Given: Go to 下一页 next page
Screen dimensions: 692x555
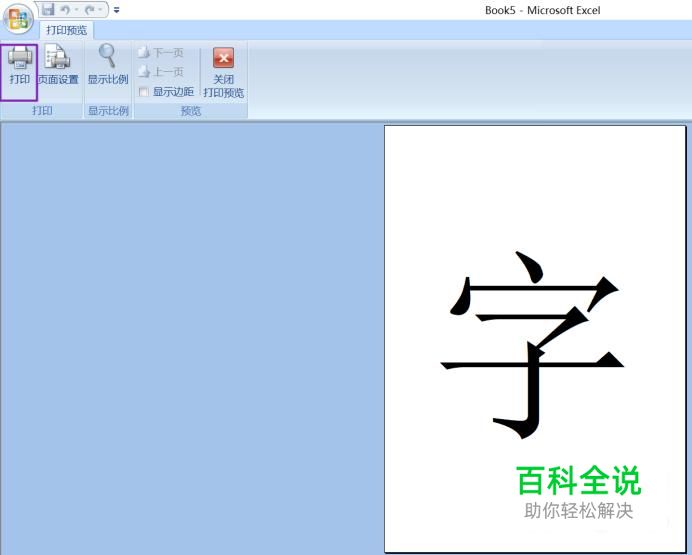Looking at the screenshot, I should pos(161,53).
